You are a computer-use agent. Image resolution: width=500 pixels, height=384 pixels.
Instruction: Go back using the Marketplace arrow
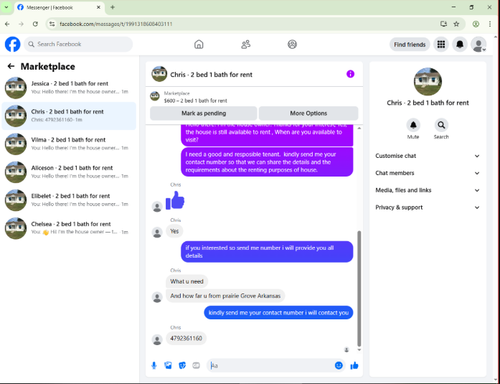11,66
